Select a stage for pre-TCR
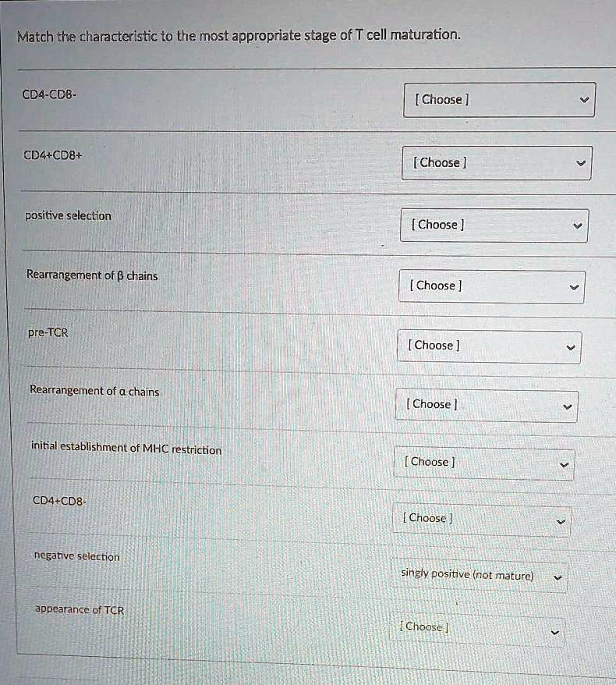Viewport: 616px width, 685px height. click(489, 347)
